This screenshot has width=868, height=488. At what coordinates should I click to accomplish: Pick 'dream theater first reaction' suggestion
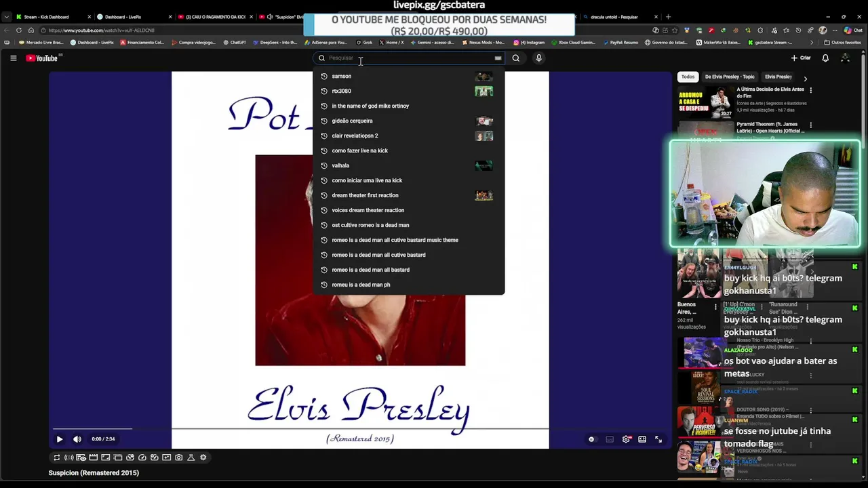tap(408, 195)
